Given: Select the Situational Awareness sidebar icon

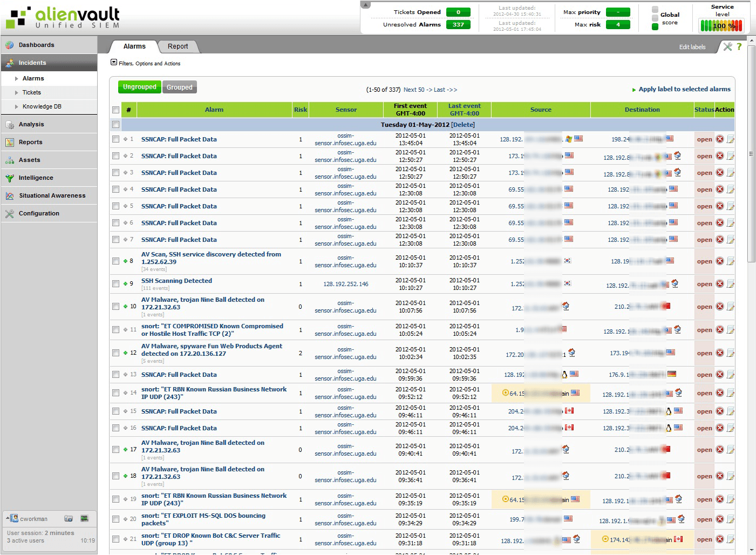Looking at the screenshot, I should coord(10,195).
